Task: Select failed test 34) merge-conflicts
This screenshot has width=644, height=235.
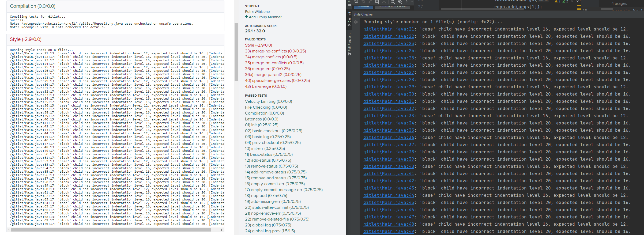Action: (x=271, y=57)
